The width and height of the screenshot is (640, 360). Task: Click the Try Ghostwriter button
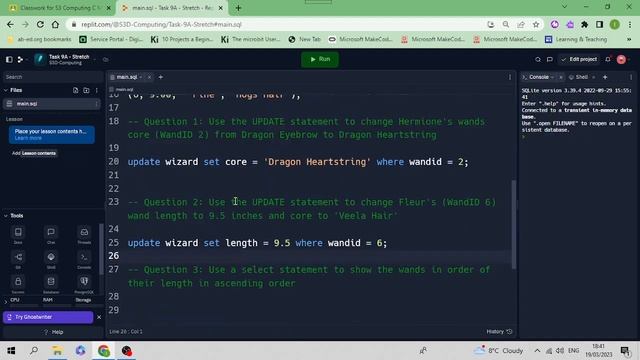48,317
